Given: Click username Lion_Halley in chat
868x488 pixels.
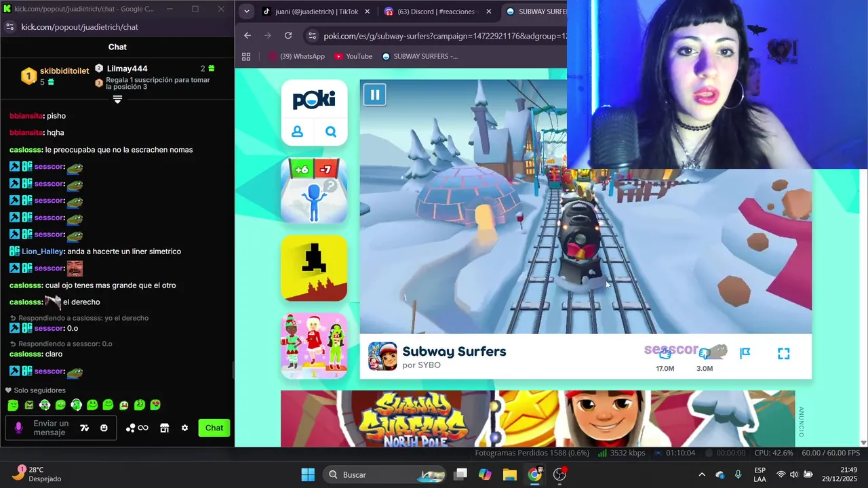Looking at the screenshot, I should [43, 251].
